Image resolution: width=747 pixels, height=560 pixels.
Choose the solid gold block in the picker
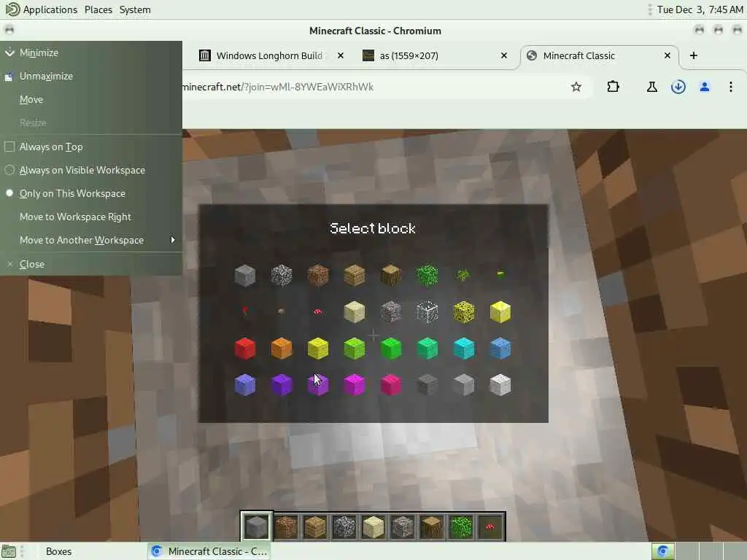(x=500, y=312)
